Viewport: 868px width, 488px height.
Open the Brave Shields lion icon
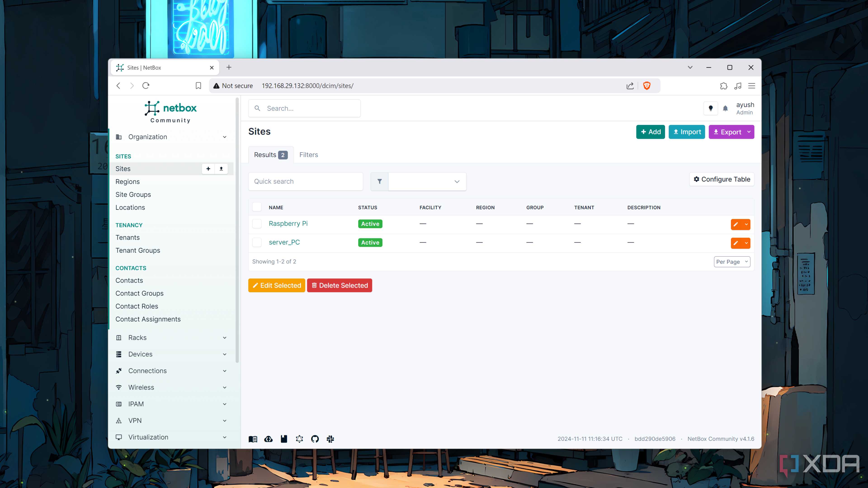pos(647,86)
